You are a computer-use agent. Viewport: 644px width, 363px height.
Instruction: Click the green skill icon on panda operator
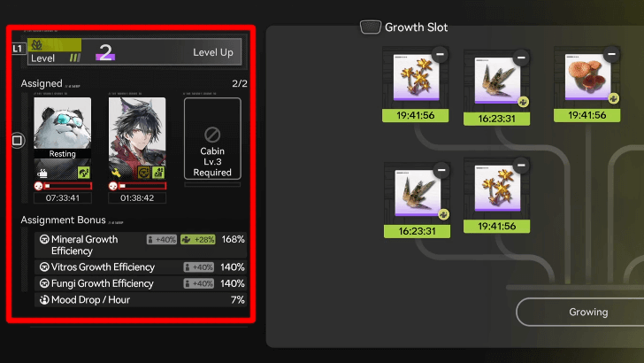[x=84, y=173]
